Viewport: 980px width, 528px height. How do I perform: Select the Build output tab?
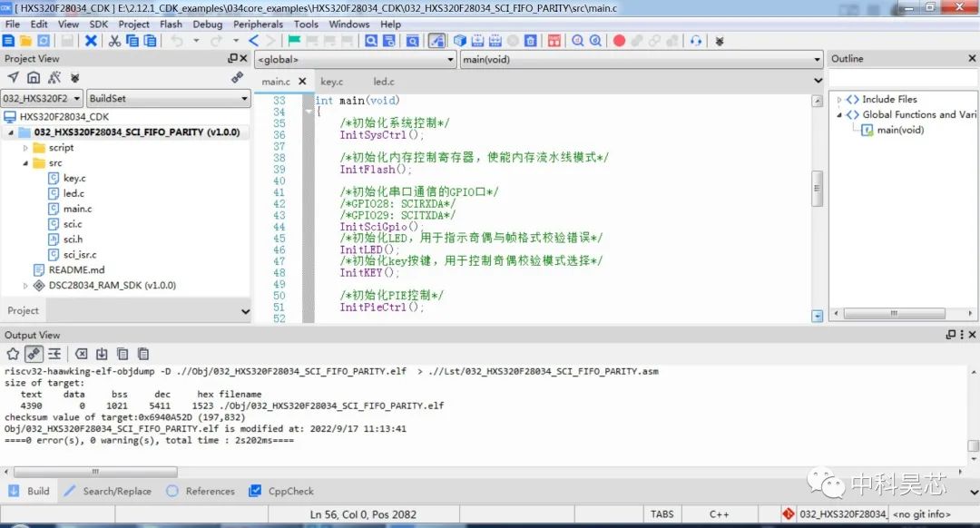29,491
